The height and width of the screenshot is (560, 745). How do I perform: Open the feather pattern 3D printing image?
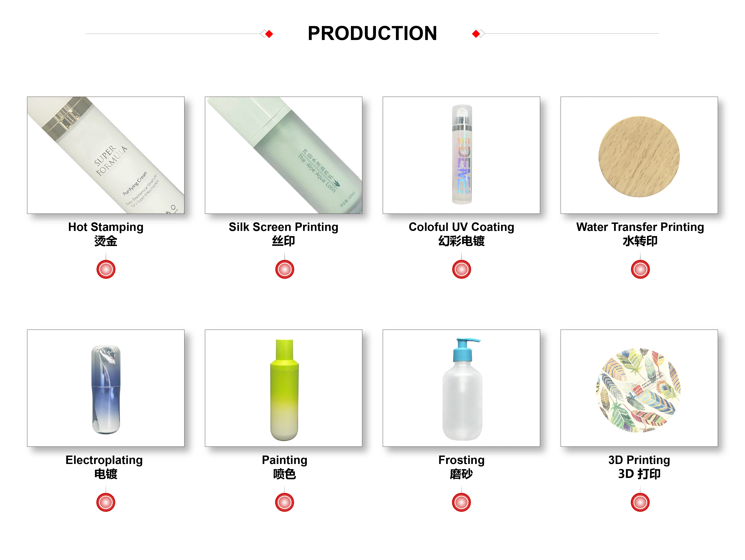(x=639, y=388)
